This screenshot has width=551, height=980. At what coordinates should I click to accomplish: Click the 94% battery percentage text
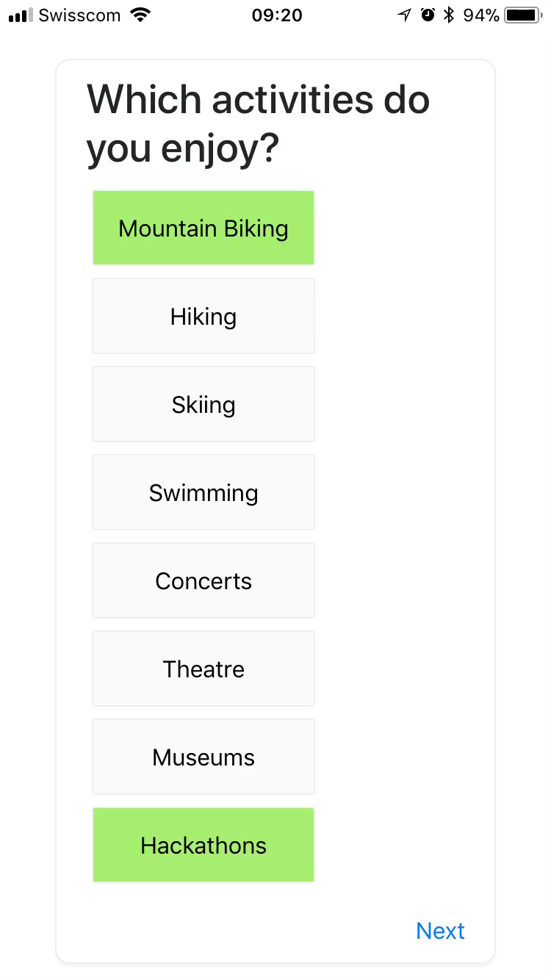481,15
